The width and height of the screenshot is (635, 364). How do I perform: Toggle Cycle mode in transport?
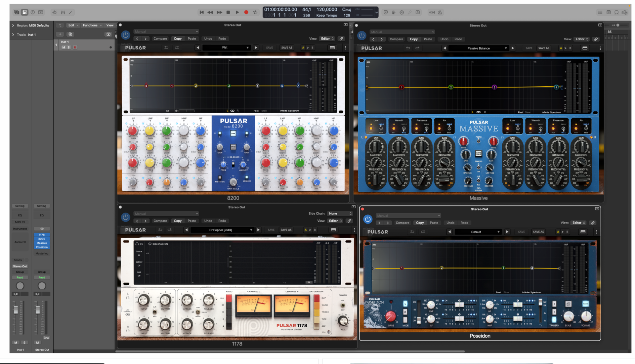click(255, 12)
